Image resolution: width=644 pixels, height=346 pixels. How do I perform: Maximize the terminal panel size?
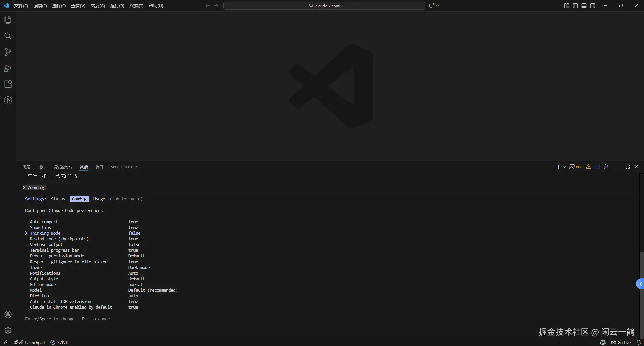[628, 167]
